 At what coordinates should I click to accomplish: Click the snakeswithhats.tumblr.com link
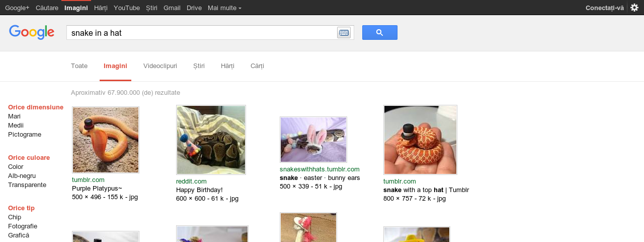click(319, 169)
